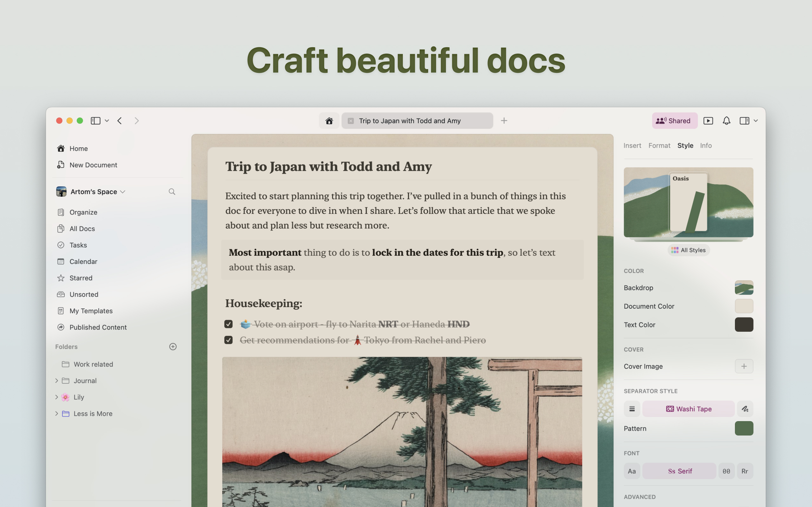
Task: Switch to the Format tab
Action: point(659,145)
